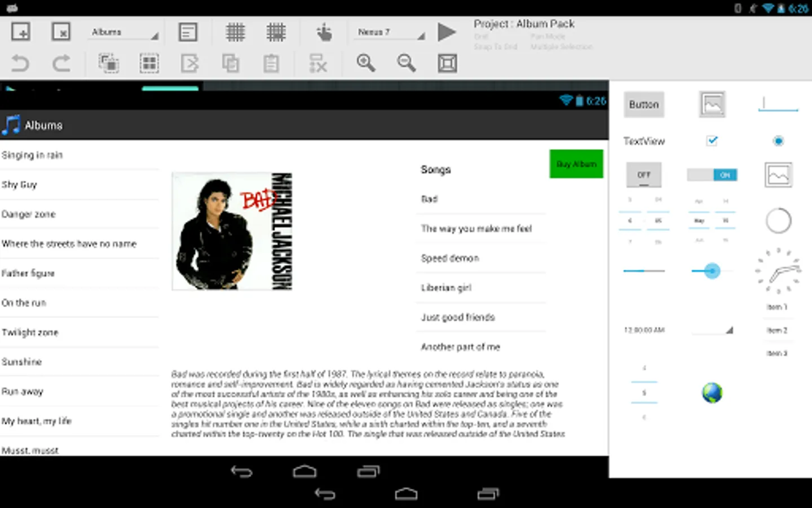Undo the last action
This screenshot has height=508, width=812.
pos(20,63)
